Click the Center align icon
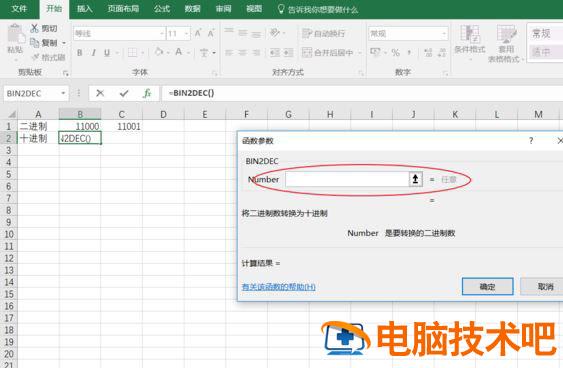This screenshot has width=563, height=368. click(x=243, y=53)
